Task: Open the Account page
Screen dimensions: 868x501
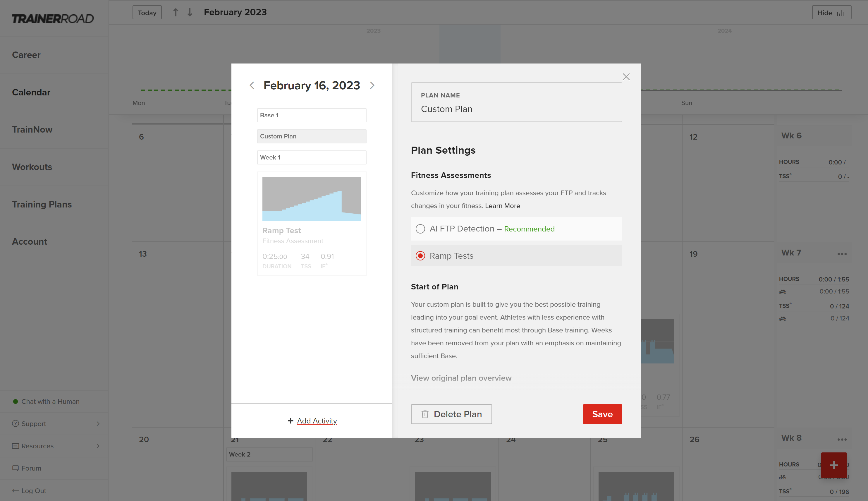Action: [x=29, y=241]
